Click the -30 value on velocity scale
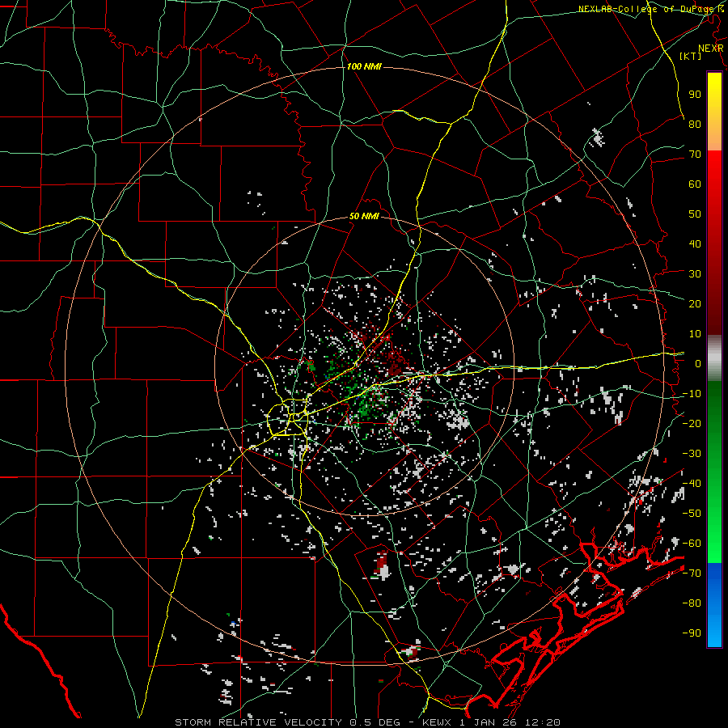 (x=692, y=454)
